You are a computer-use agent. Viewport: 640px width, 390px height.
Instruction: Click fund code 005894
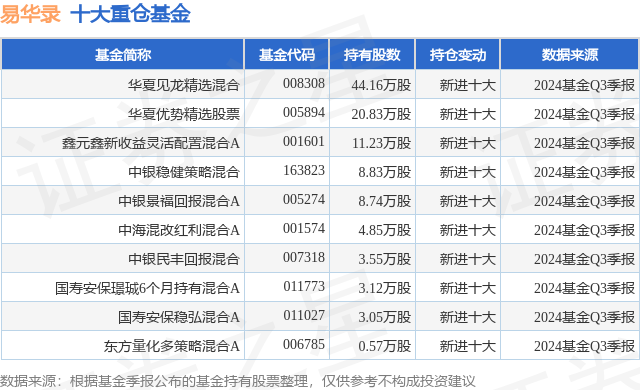304,112
